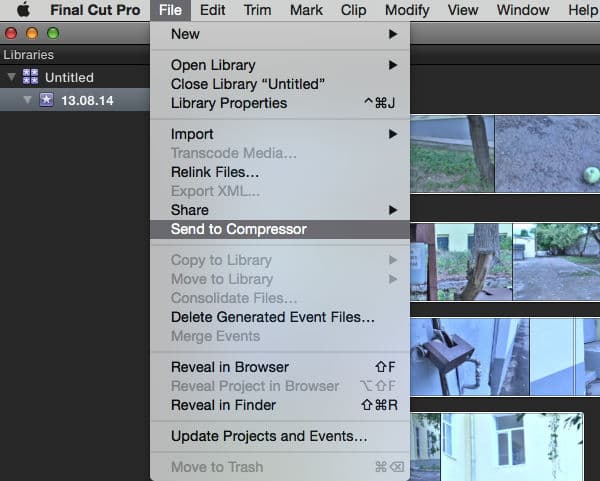Click the Untitled library icon
This screenshot has height=481, width=600.
(x=30, y=77)
